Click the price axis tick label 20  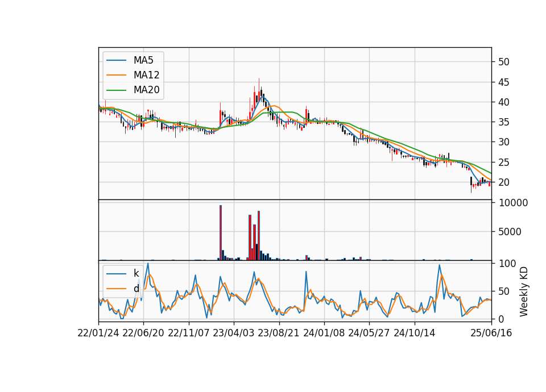504,182
